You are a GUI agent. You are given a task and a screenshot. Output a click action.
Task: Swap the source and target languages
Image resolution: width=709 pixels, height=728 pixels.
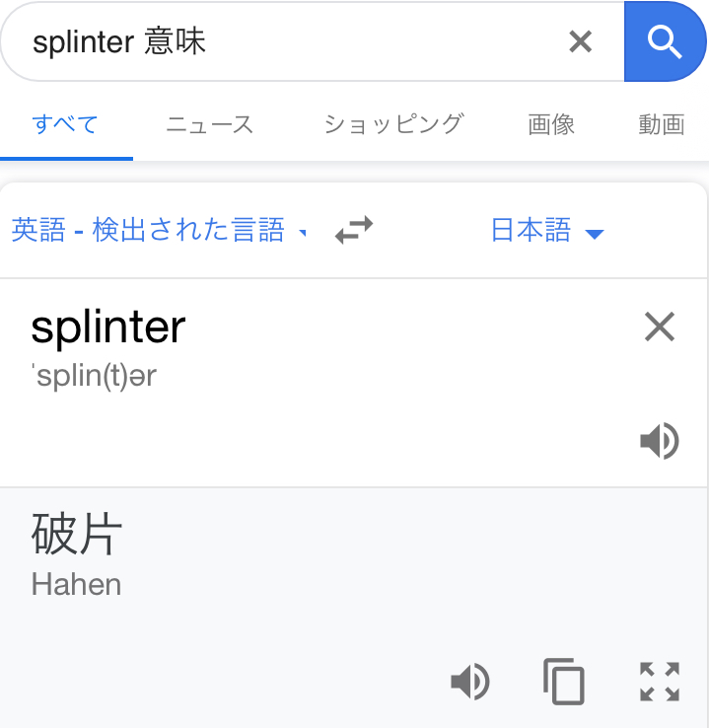click(x=354, y=231)
